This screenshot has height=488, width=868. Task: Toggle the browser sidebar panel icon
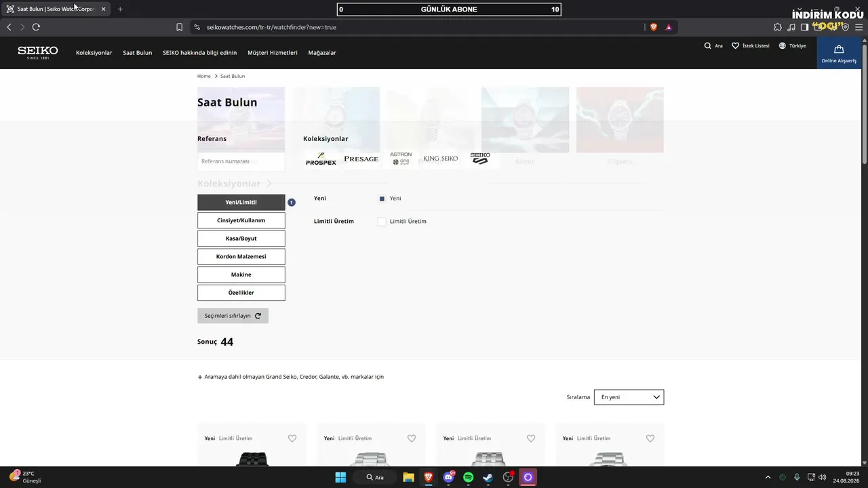click(804, 27)
